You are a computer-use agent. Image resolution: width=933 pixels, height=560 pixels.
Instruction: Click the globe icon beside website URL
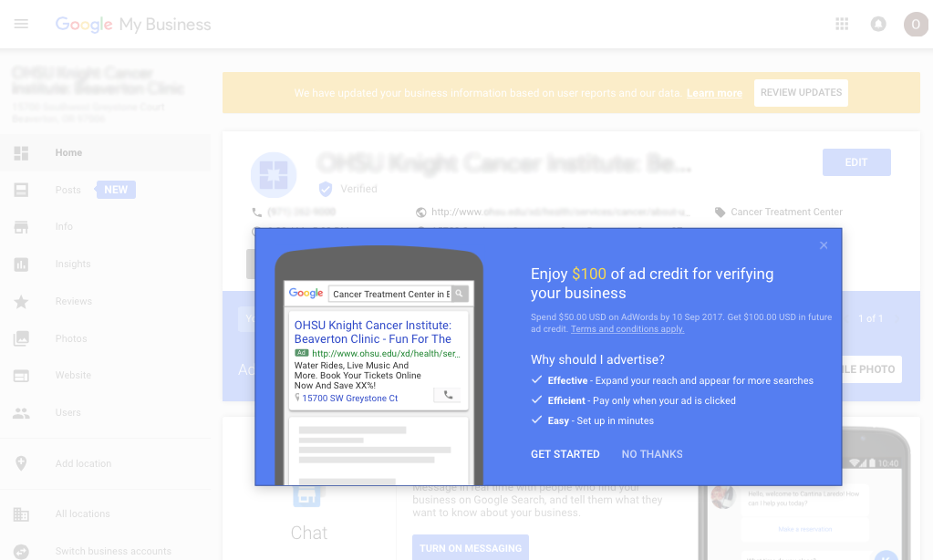[x=420, y=213]
